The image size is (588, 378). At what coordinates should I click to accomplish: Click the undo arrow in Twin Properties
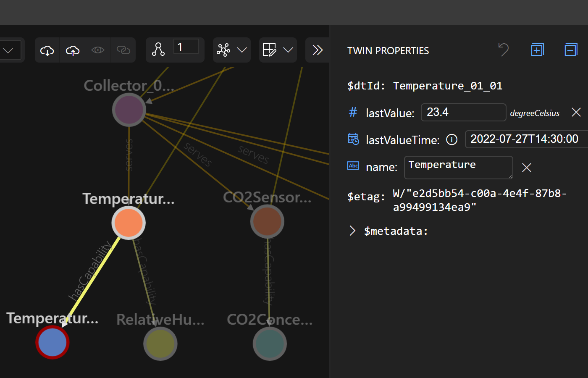[x=503, y=50]
